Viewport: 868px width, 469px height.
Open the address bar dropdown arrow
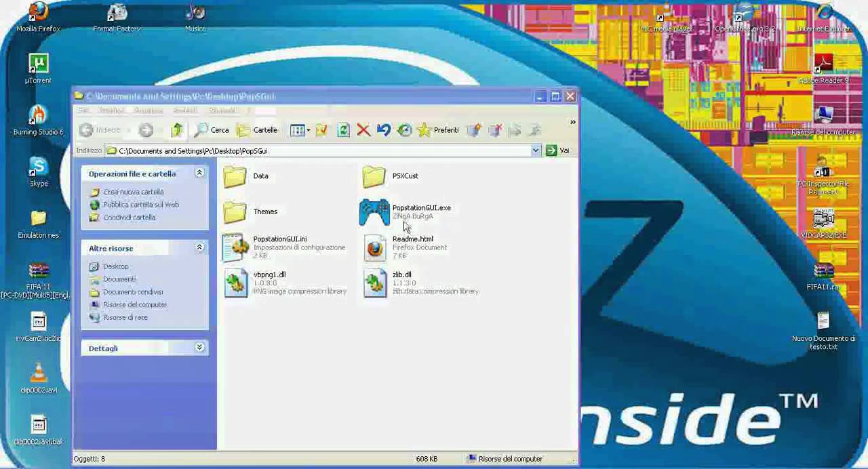(536, 150)
